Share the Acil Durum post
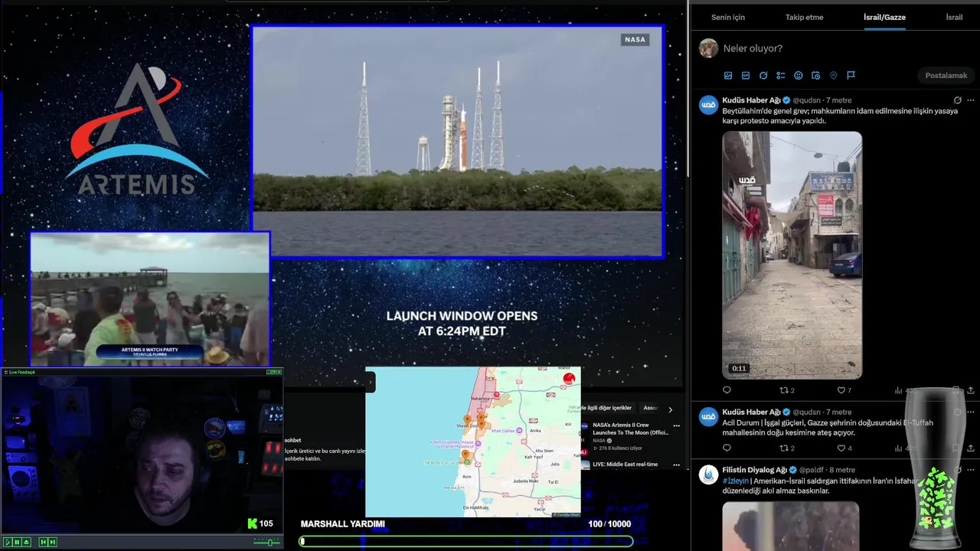 (971, 448)
